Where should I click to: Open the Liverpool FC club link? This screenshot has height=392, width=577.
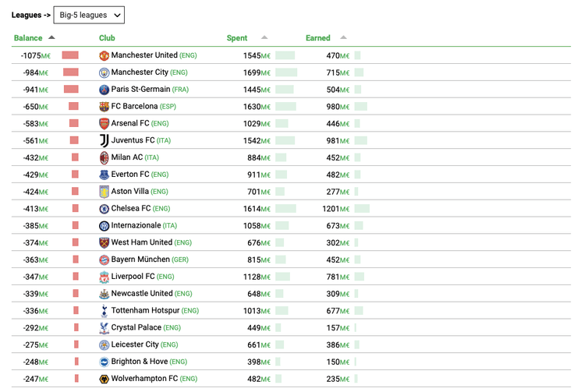click(133, 277)
